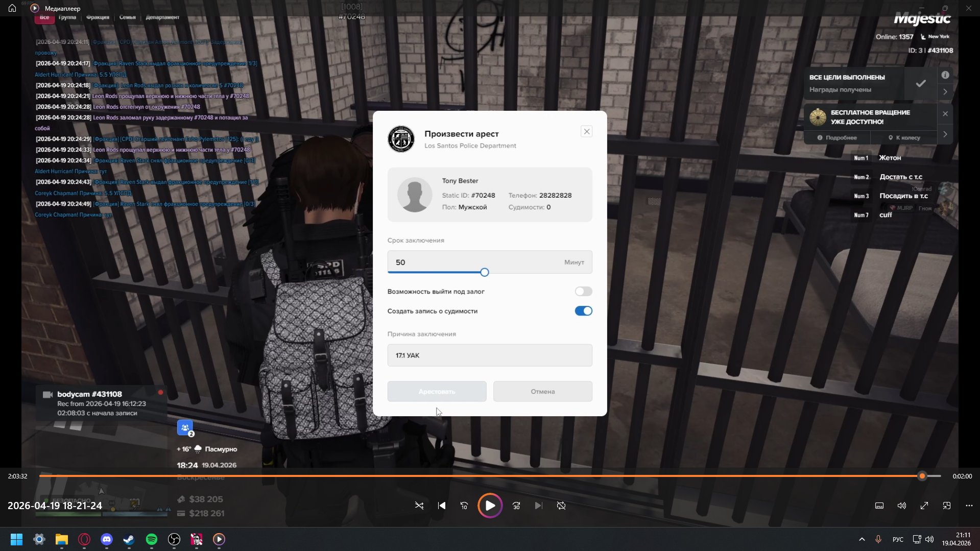Screen dimensions: 980x551
Task: Open Discord from the taskbar
Action: pos(107,539)
